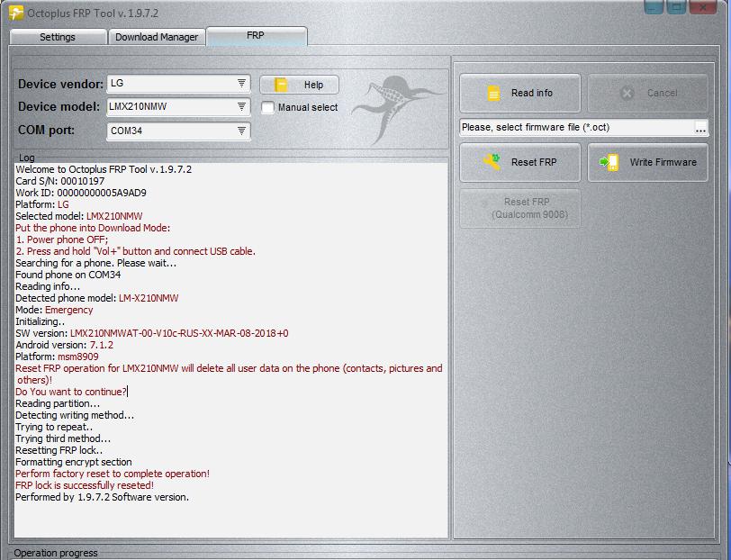Click the Cancel button
Image resolution: width=731 pixels, height=560 pixels.
[648, 94]
